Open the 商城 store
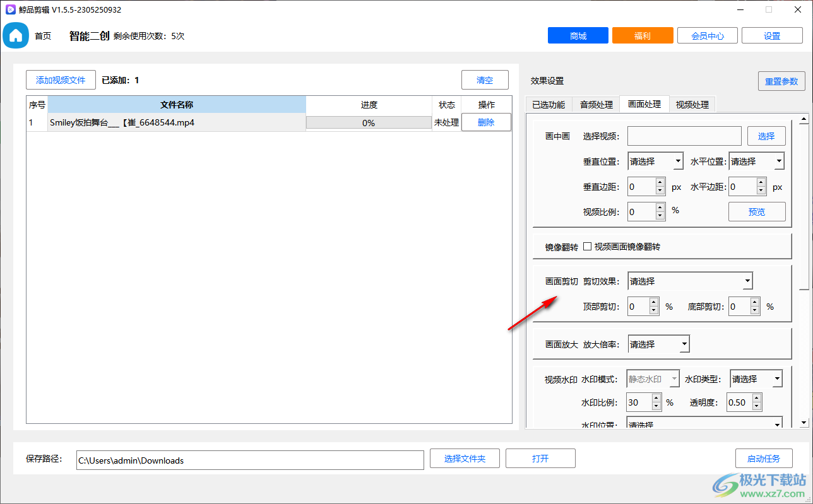 [578, 36]
